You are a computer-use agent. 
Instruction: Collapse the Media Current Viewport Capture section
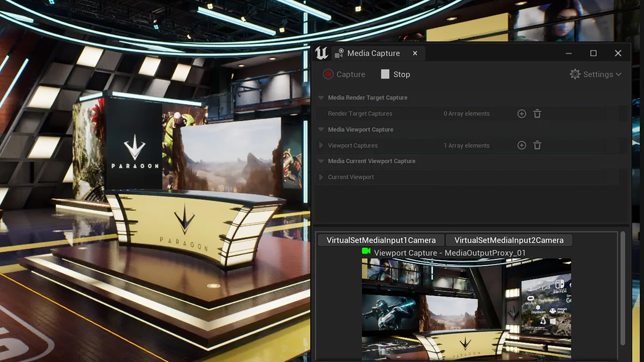[321, 161]
